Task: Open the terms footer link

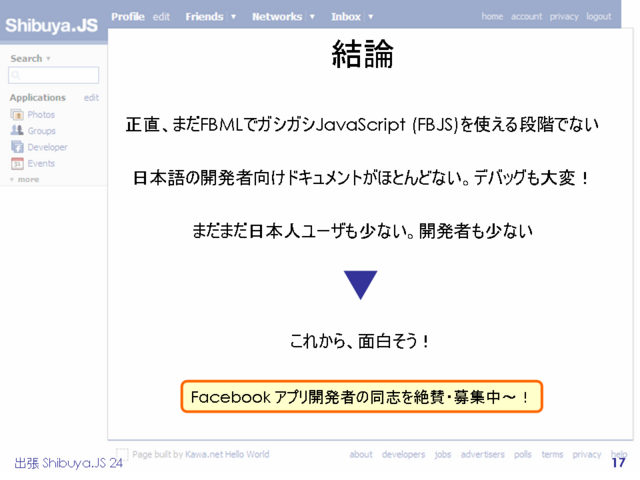Action: tap(552, 454)
